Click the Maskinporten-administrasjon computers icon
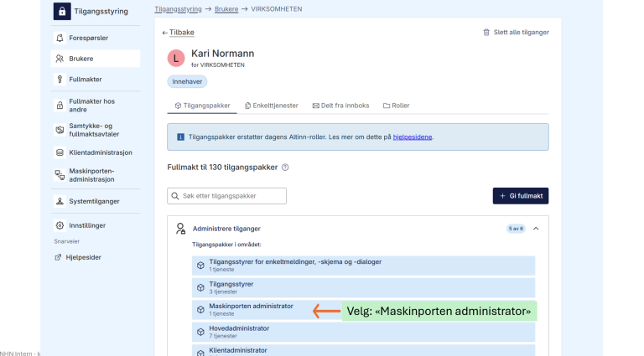Screen dimensions: 644x356 coord(60,175)
